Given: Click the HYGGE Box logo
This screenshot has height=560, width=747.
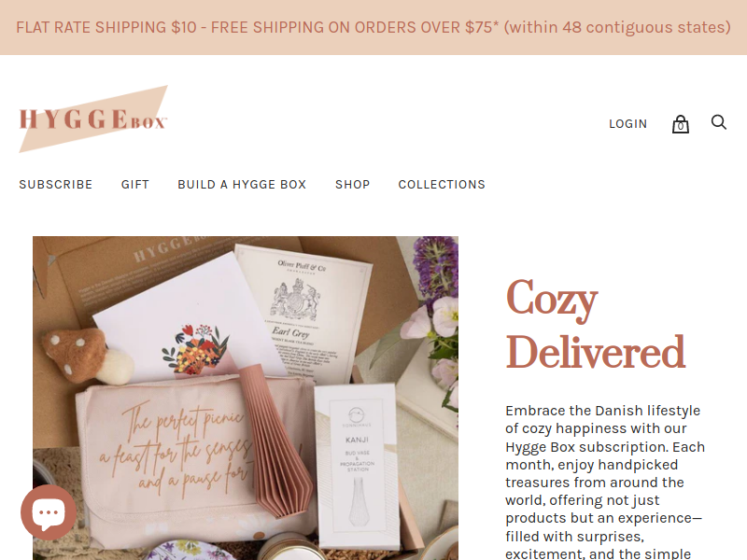Looking at the screenshot, I should (93, 119).
